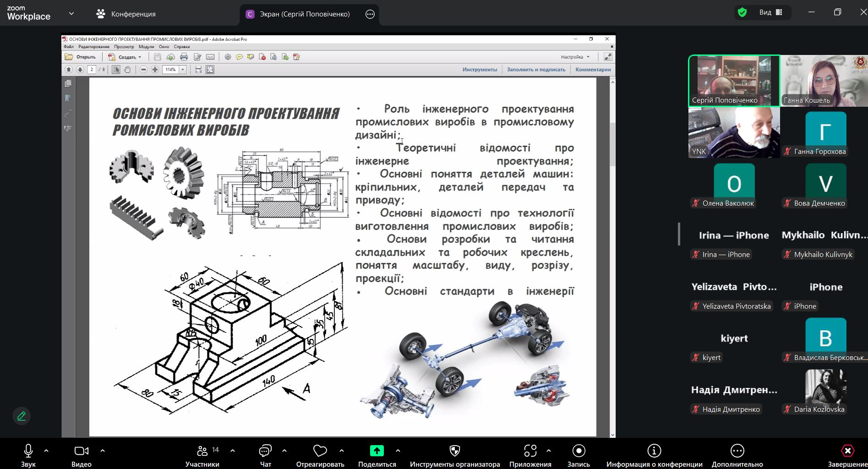Select the Экран (Сергій Поповіченко) tab
The height and width of the screenshot is (469, 868).
tap(304, 14)
